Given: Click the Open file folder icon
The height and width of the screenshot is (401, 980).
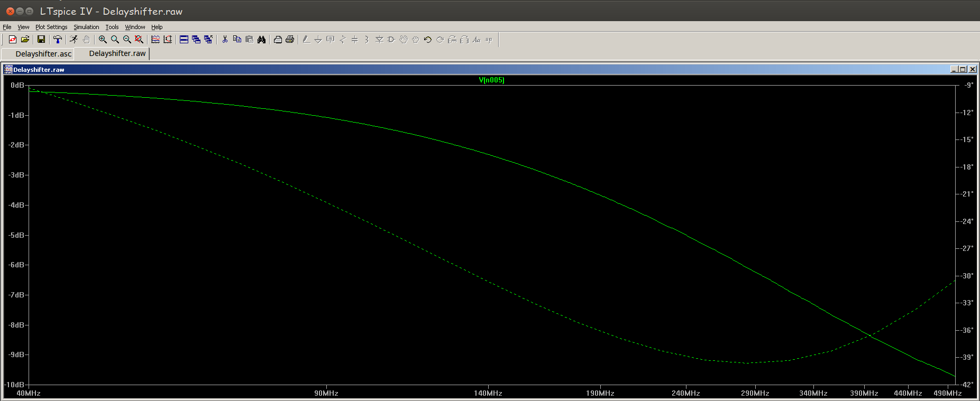Looking at the screenshot, I should click(x=25, y=40).
